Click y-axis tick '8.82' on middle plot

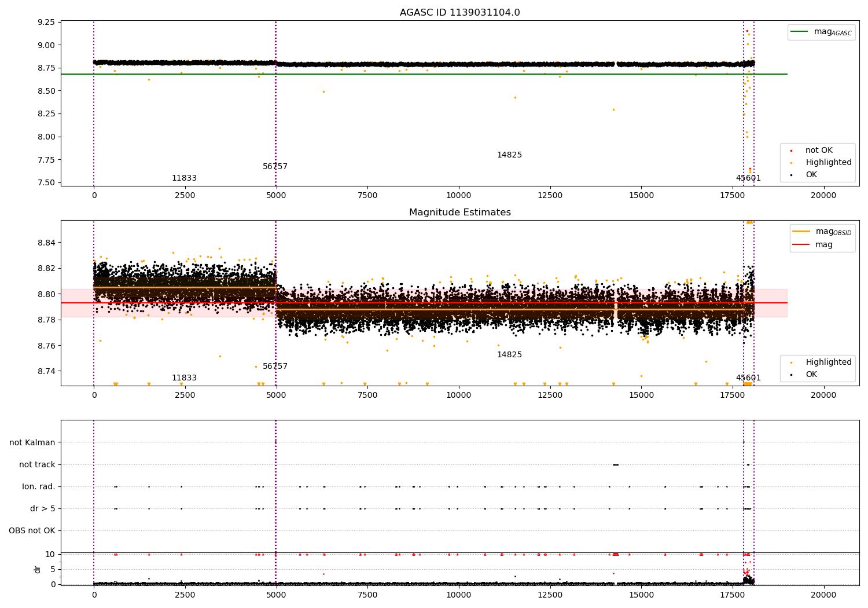[x=45, y=269]
